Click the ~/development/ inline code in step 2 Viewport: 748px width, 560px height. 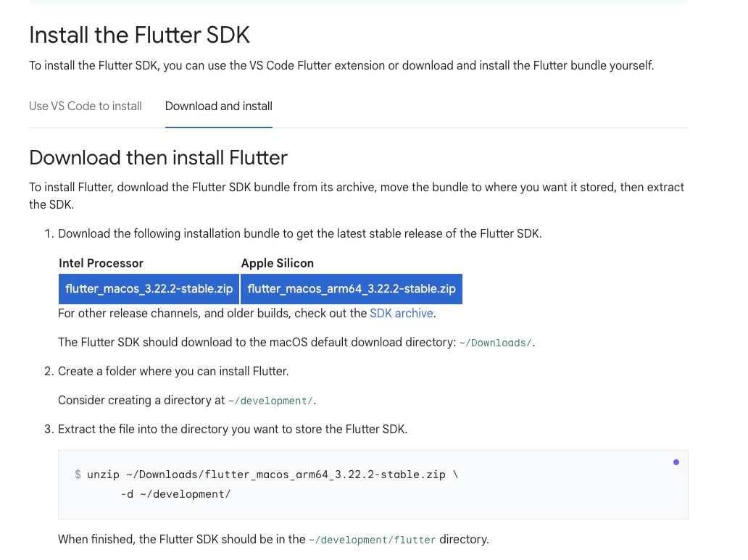pyautogui.click(x=270, y=401)
